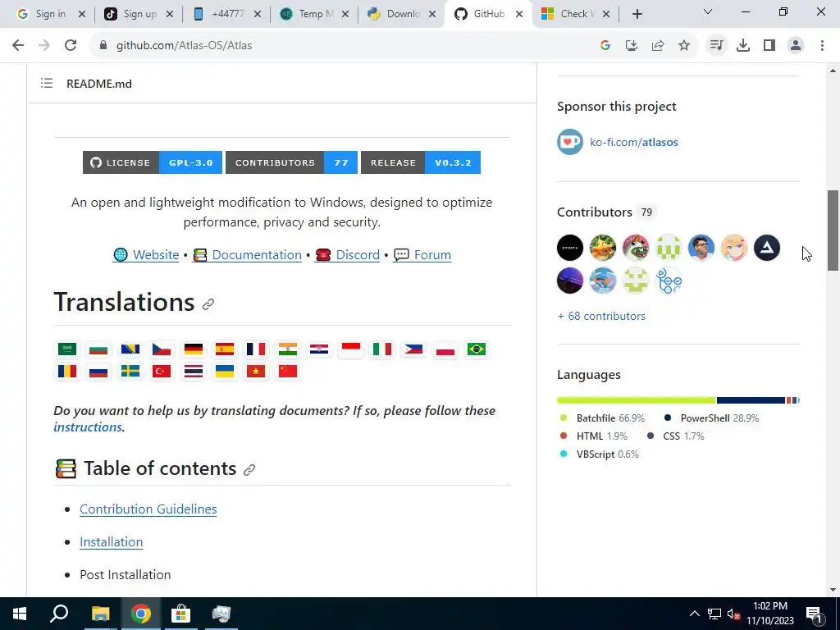Screen dimensions: 840x630
Task: Click the Thai flag translation
Action: pos(194,372)
